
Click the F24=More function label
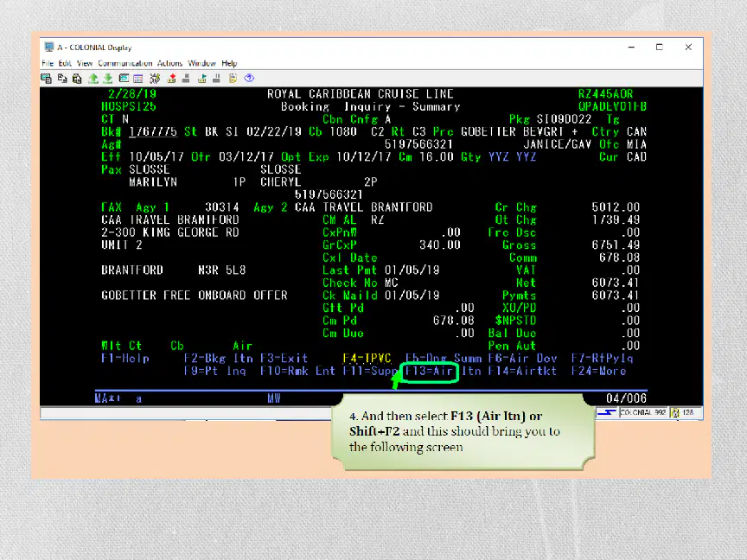[x=599, y=372]
